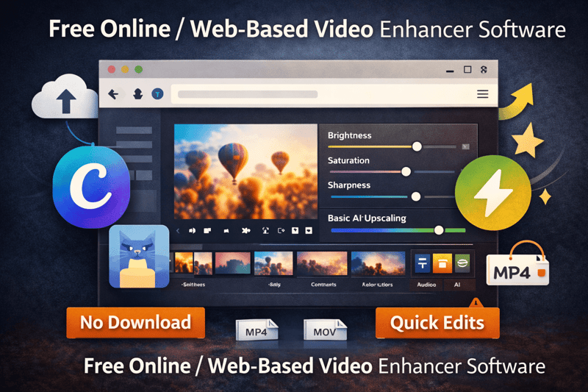Select the pink and teal timeline thumbnail
588x392 pixels.
tap(232, 263)
